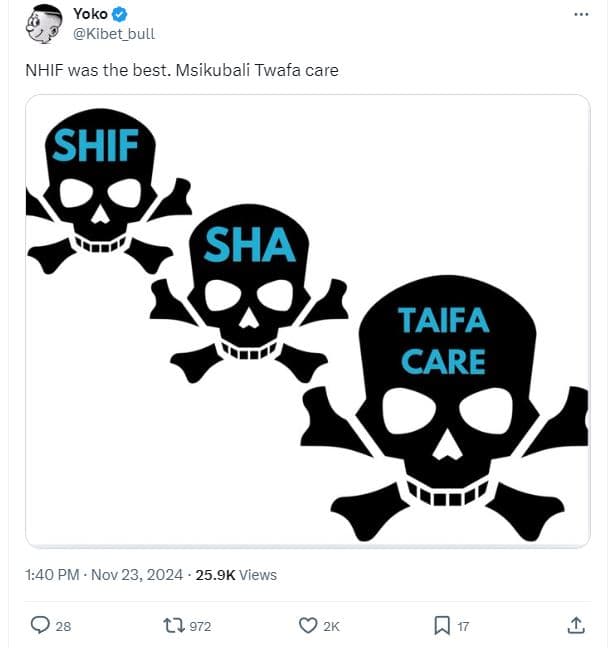Click the reply speech bubble icon
614x648 pixels.
coord(40,625)
